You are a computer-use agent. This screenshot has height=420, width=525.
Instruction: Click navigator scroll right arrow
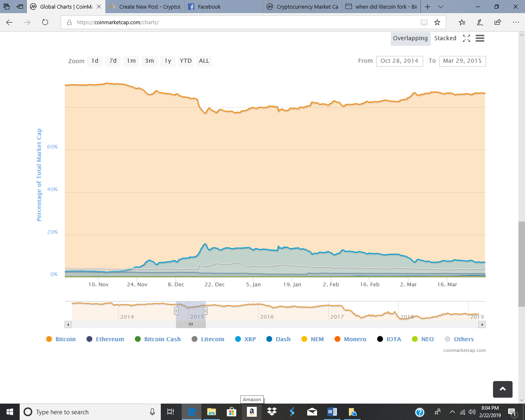[x=482, y=324]
